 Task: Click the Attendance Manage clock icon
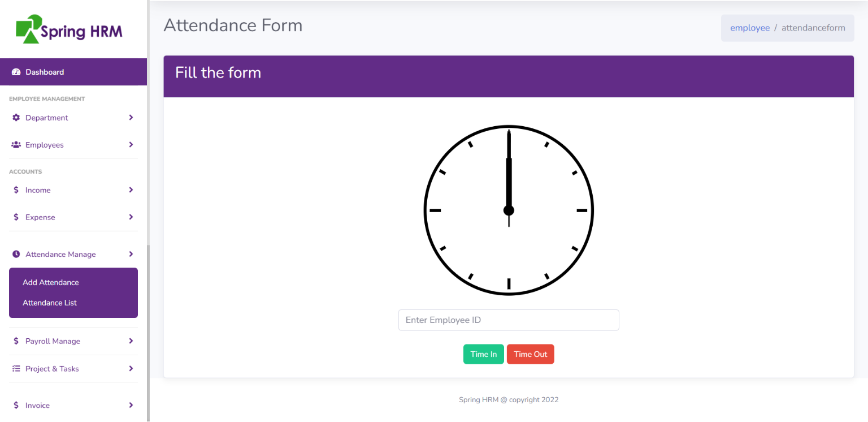(16, 255)
